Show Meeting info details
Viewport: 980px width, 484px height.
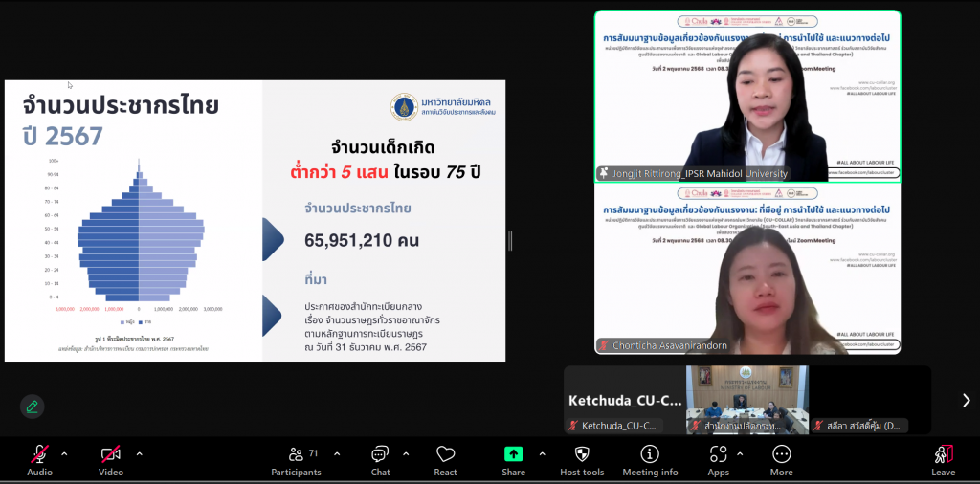[650, 459]
